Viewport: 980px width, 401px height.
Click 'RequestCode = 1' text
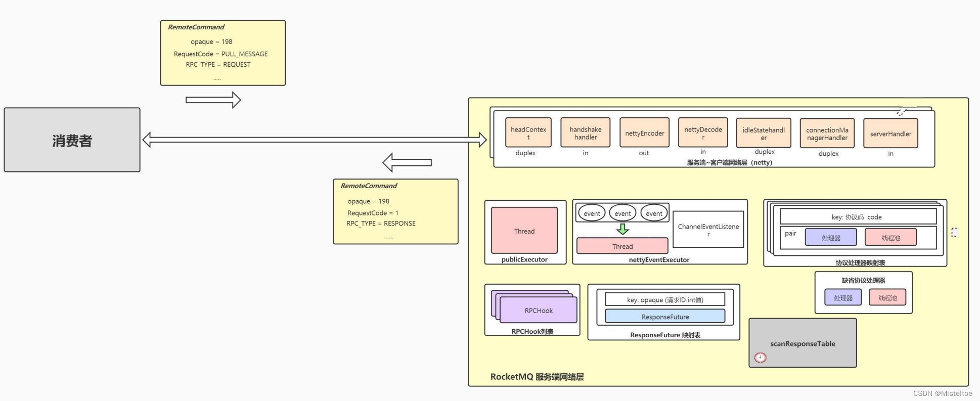(373, 213)
